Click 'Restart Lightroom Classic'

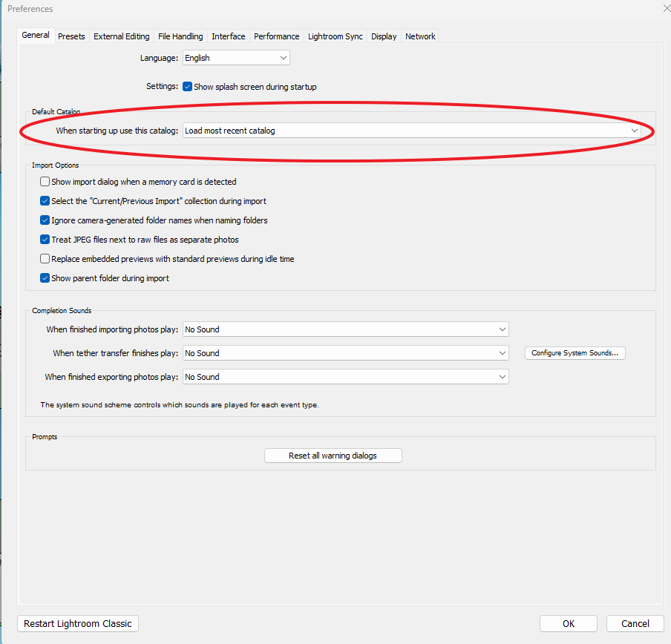[x=77, y=623]
